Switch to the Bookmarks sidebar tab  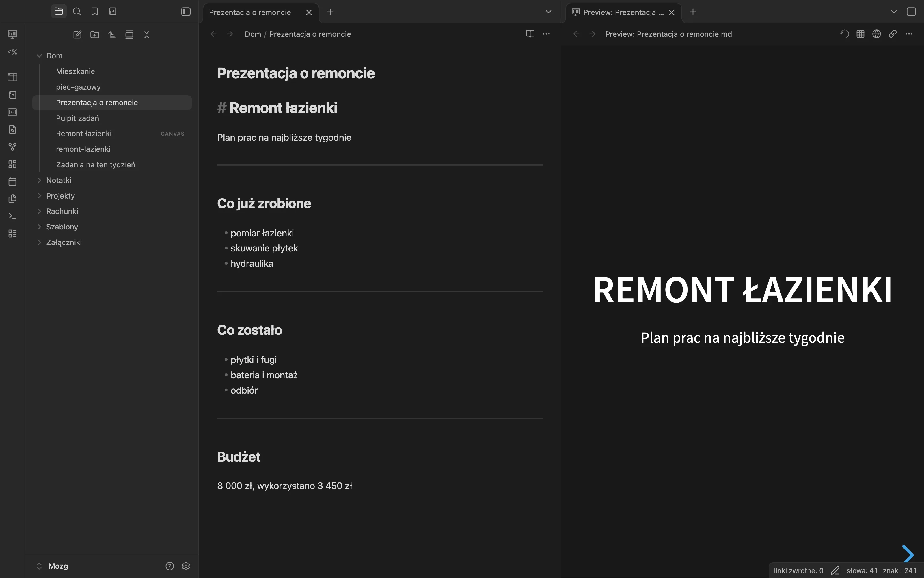95,12
